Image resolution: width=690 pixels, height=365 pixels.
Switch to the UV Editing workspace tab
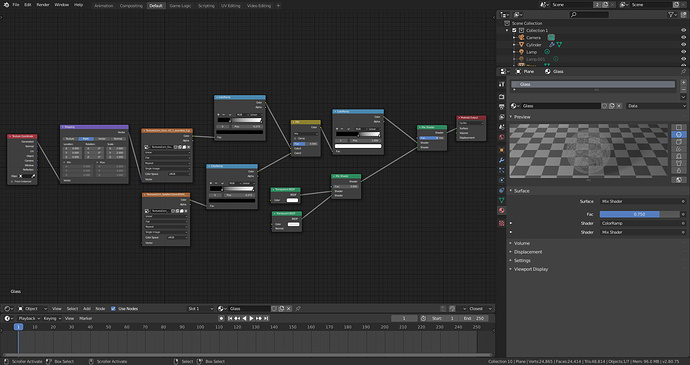pyautogui.click(x=231, y=6)
